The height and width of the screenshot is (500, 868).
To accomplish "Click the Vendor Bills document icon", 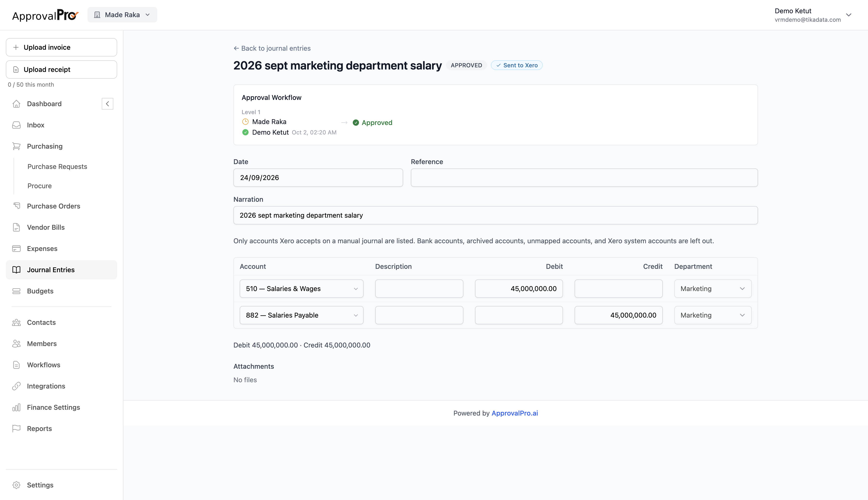I will [16, 227].
